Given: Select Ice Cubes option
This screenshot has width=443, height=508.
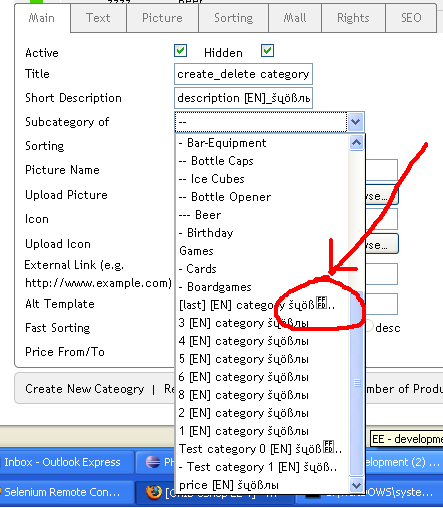Looking at the screenshot, I should pos(262,179).
